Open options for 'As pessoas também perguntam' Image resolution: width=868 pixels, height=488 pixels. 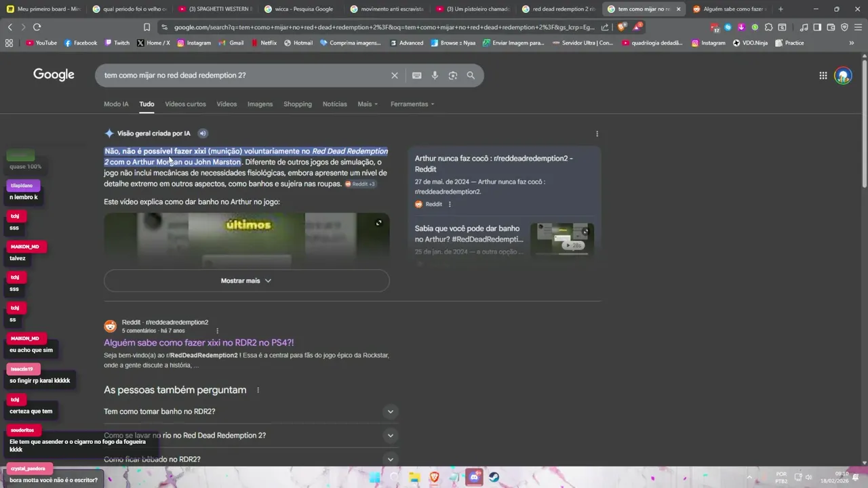coord(257,390)
